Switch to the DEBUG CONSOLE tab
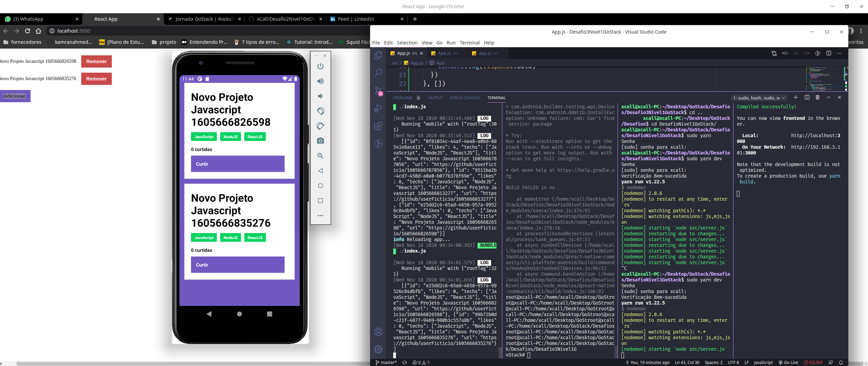Viewport: 868px width, 366px height. pos(465,98)
